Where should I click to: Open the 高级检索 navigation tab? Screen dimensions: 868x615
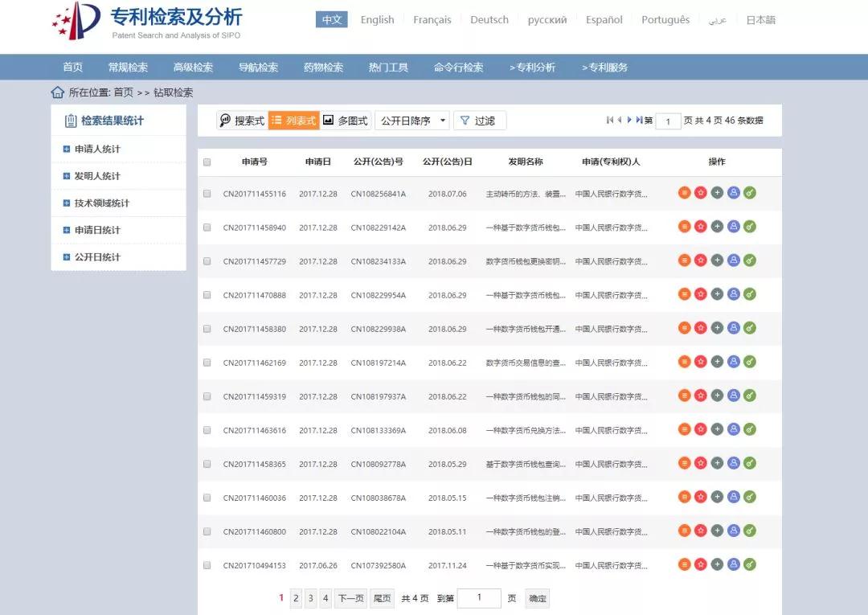pos(193,68)
